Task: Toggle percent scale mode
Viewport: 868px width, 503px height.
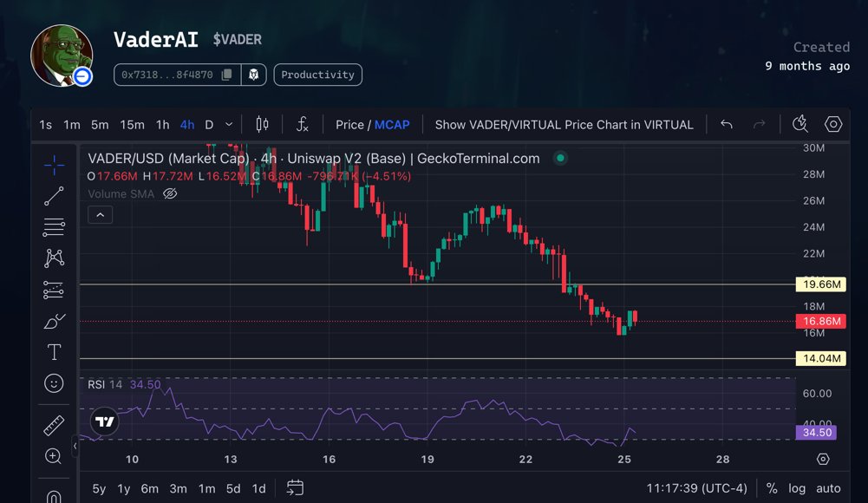Action: [x=772, y=488]
